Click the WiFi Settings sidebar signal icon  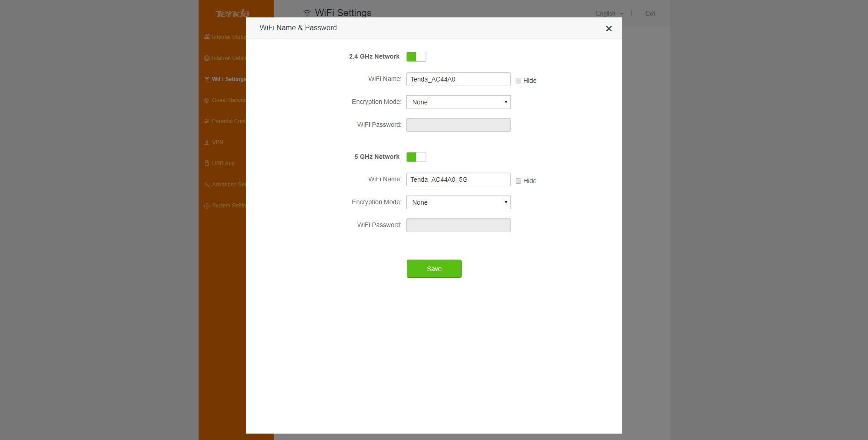[x=207, y=79]
